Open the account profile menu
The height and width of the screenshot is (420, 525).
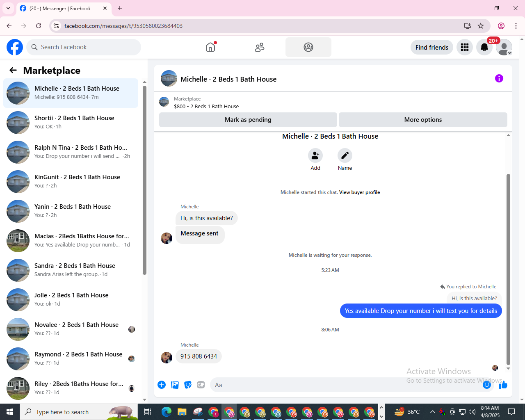pyautogui.click(x=504, y=47)
